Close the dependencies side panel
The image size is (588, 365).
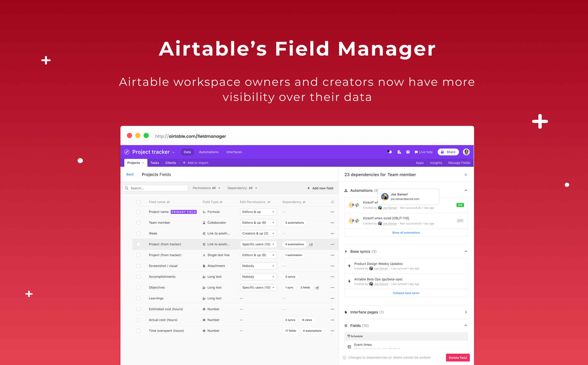(465, 174)
